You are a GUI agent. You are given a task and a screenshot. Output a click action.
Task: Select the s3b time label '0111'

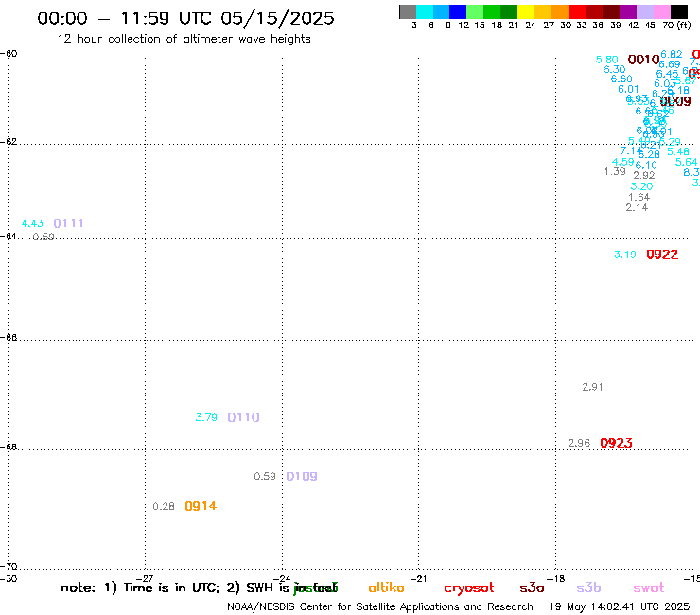pos(68,223)
